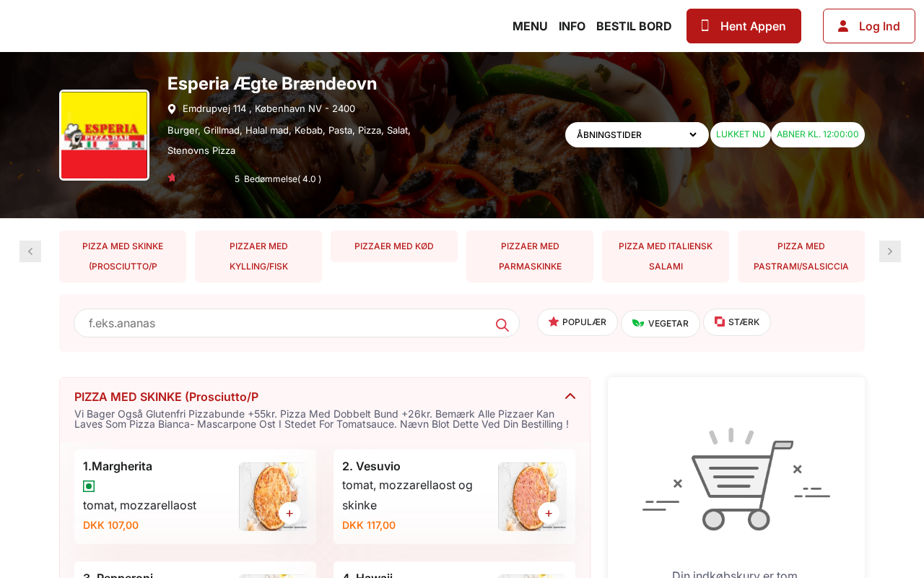Click the Hent Appen button
Screen dimensions: 924x578
tap(744, 26)
